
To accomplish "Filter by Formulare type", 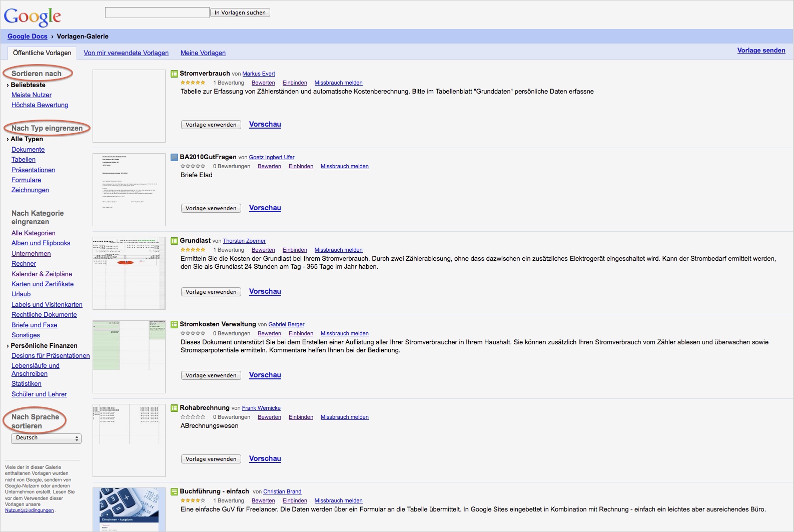I will (27, 180).
